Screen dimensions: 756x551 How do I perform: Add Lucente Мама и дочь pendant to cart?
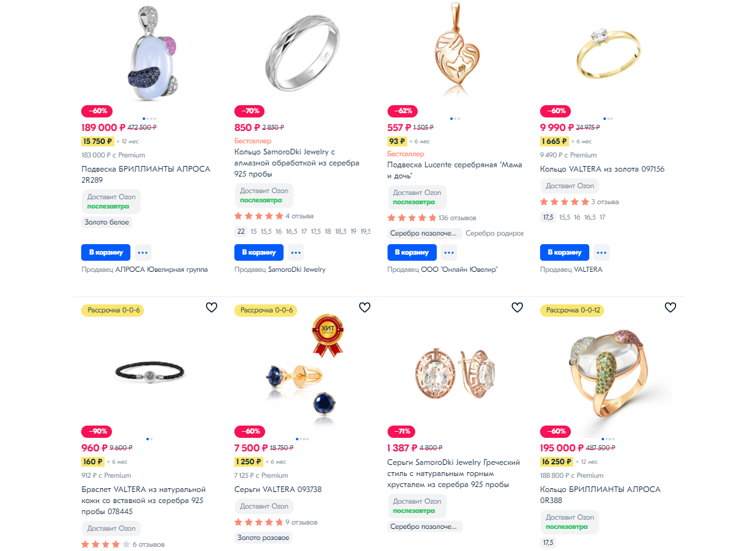412,252
